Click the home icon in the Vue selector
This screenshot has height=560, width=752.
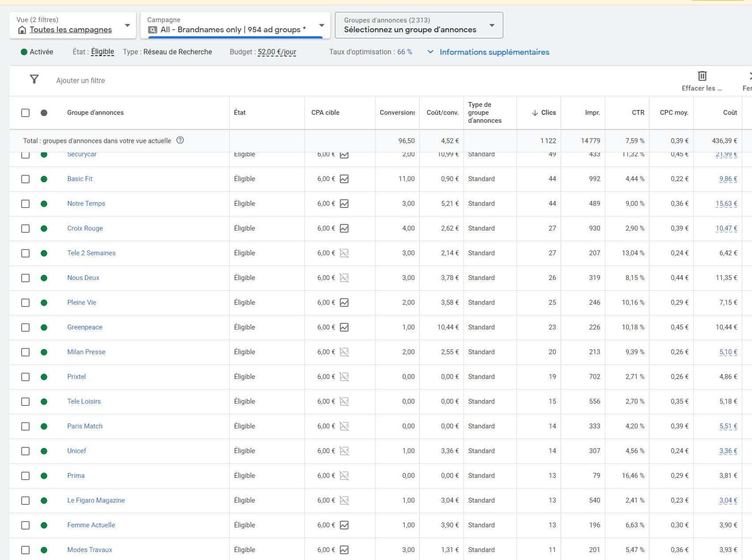[22, 30]
